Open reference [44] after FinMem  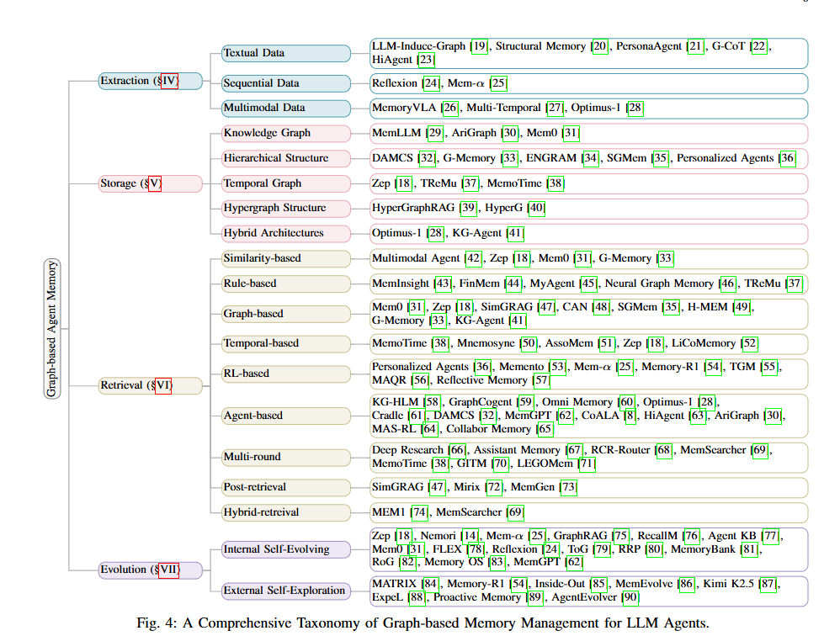click(x=513, y=284)
